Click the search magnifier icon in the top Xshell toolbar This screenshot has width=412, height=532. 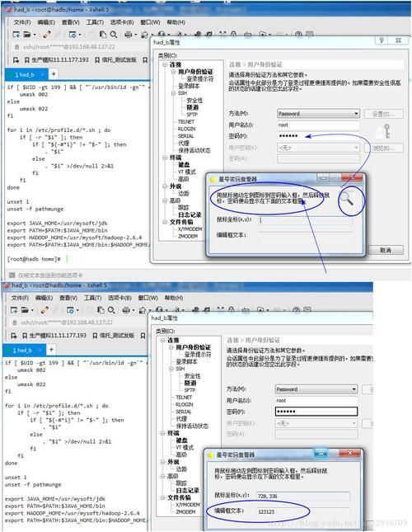coord(114,35)
